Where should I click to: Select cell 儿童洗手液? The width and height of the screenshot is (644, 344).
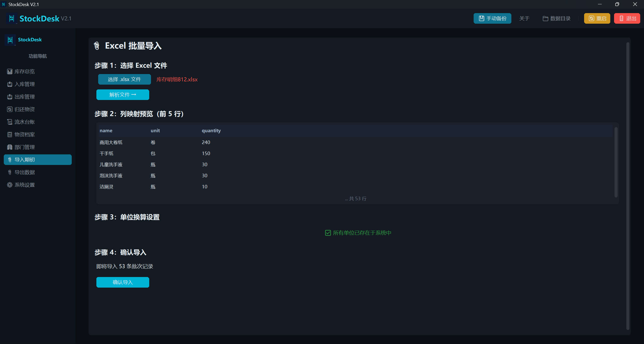click(x=111, y=164)
